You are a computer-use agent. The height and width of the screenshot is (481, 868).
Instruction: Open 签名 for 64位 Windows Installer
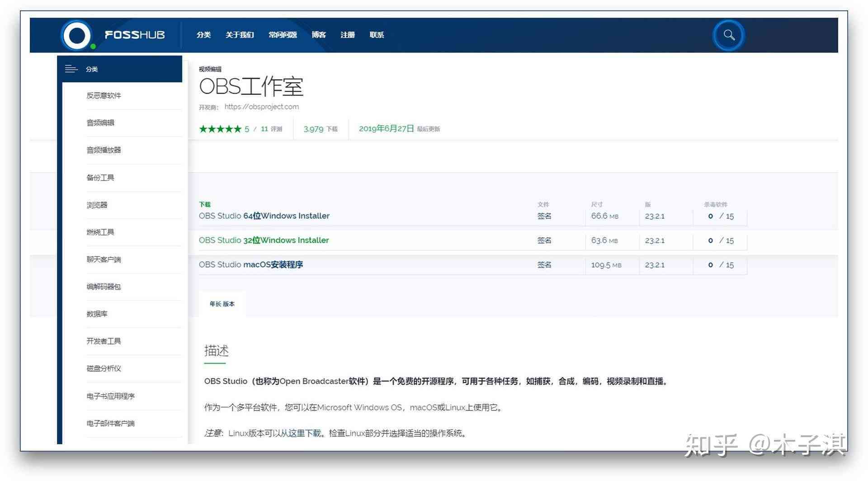544,216
